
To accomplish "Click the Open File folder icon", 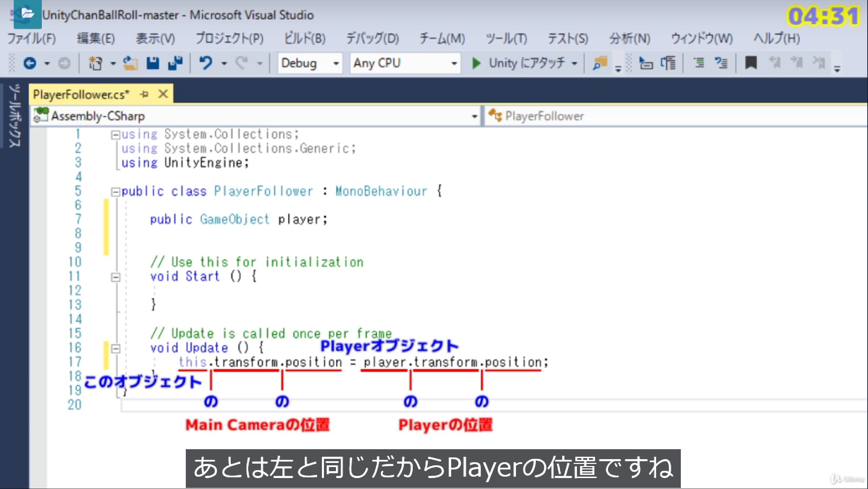I will 130,63.
